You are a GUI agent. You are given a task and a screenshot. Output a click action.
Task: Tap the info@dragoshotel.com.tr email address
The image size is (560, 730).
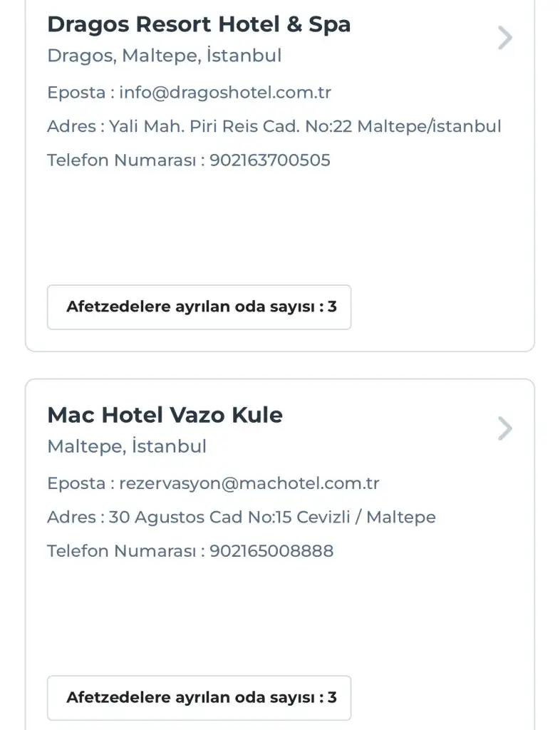tap(224, 93)
